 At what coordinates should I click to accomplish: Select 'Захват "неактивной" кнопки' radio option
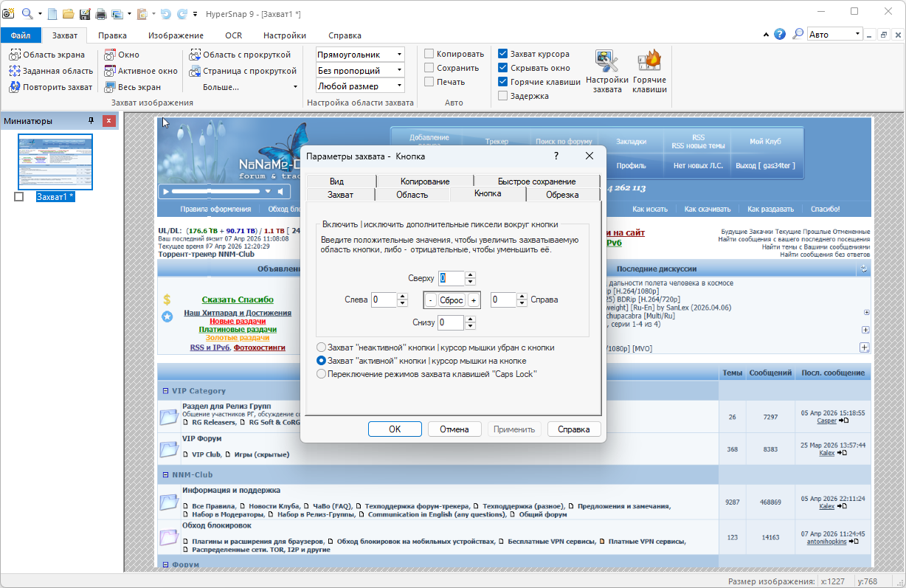tap(321, 347)
